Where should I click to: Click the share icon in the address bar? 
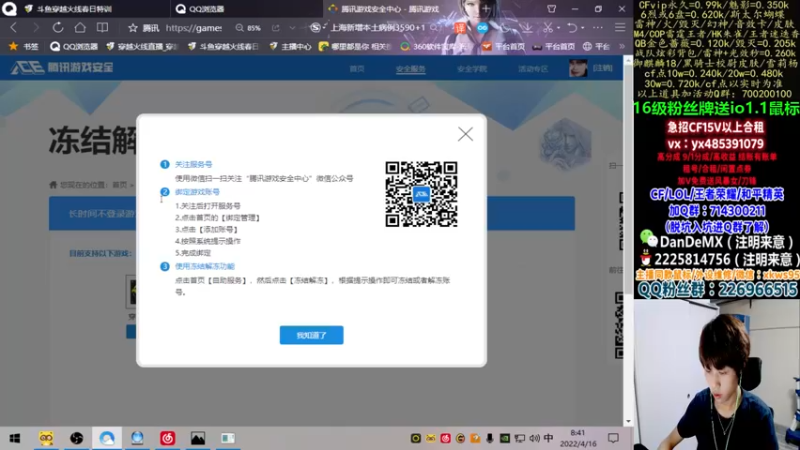[276, 28]
